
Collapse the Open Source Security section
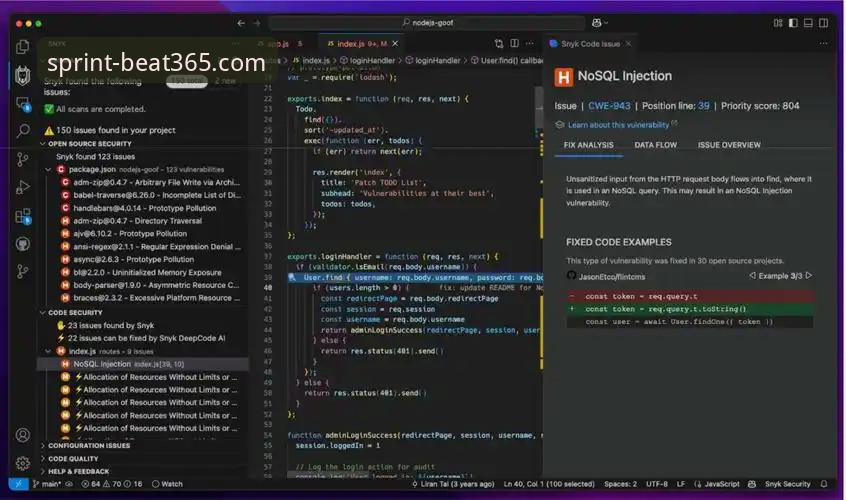coord(86,144)
